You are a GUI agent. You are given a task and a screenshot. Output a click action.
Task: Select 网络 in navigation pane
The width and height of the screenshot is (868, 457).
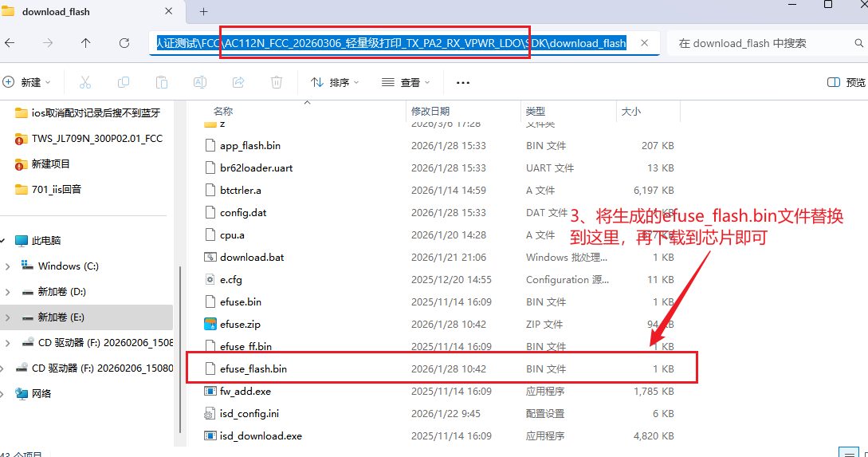33,393
